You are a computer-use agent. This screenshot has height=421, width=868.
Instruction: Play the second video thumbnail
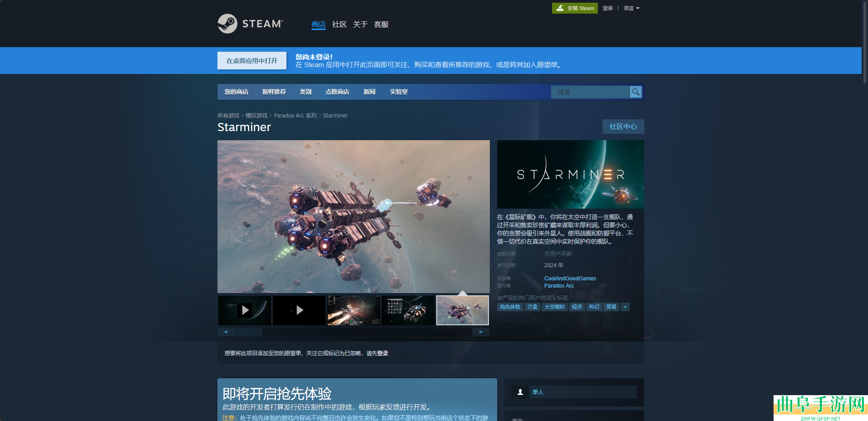[299, 310]
